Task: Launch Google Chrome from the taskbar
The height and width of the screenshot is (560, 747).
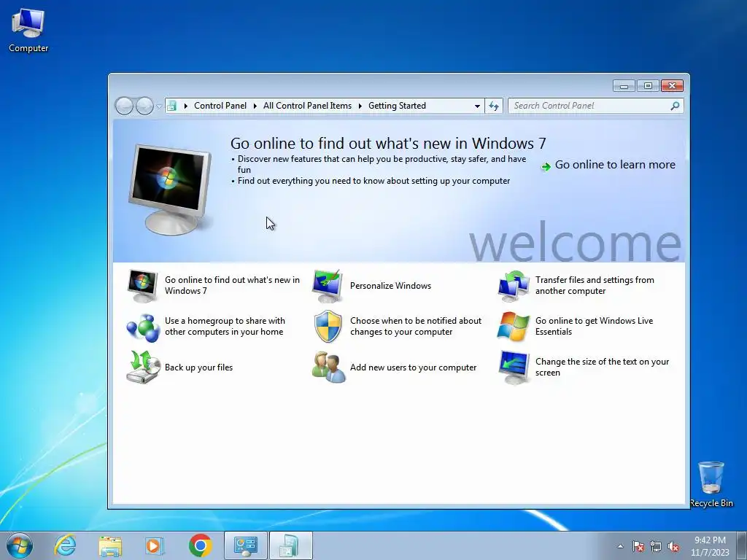Action: tap(200, 545)
